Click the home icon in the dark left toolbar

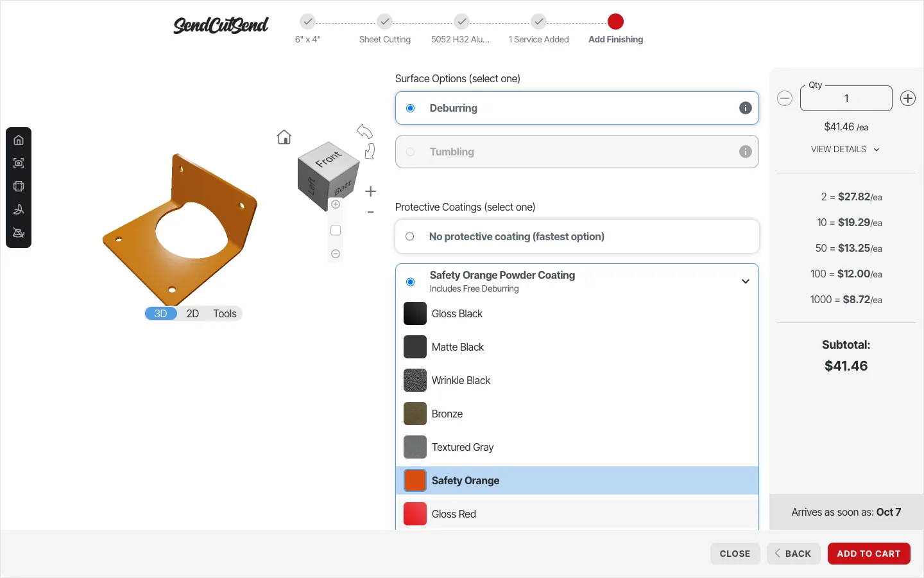coord(19,140)
